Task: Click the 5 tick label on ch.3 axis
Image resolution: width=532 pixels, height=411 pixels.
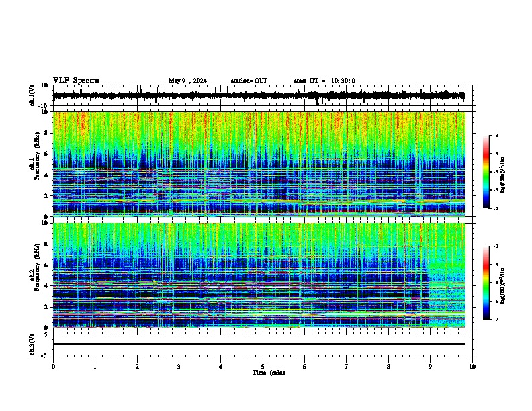Action: (46, 334)
